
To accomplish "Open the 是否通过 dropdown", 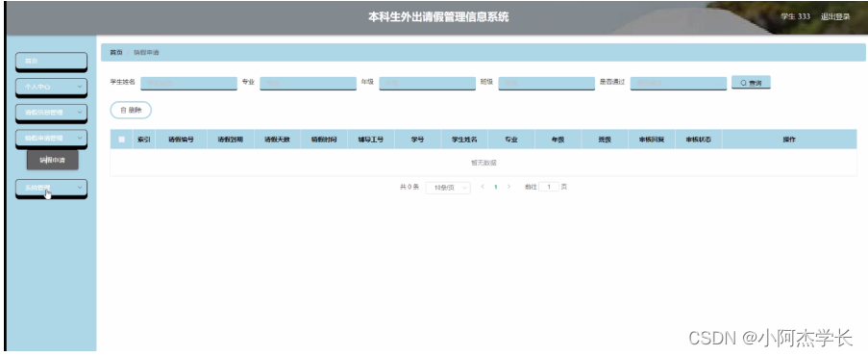I will [678, 83].
